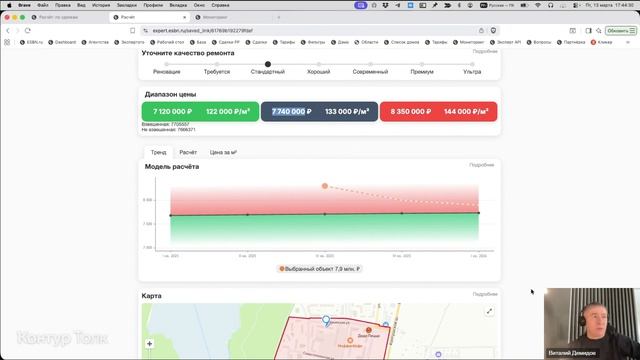Select Стандартный repair quality point
The height and width of the screenshot is (360, 640).
coord(268,64)
